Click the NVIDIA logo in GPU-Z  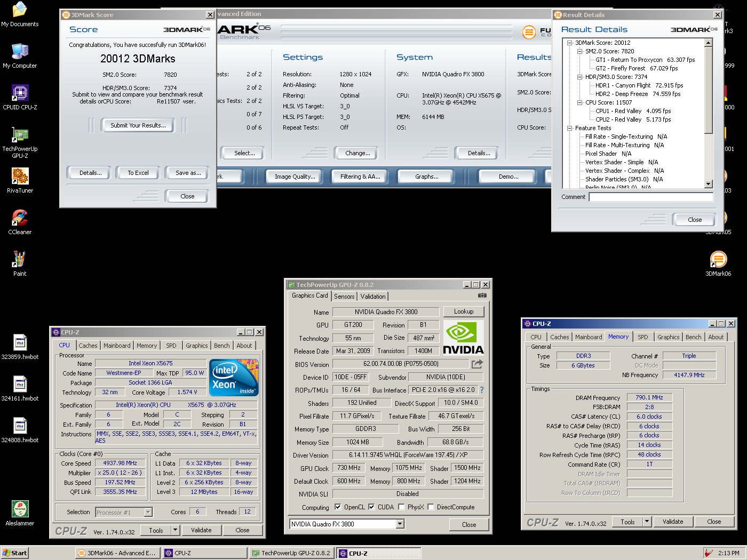pyautogui.click(x=463, y=338)
